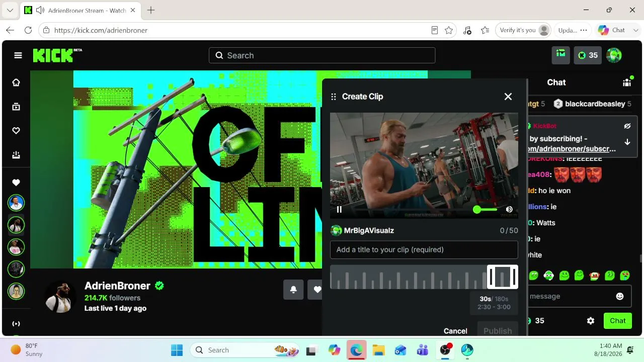The height and width of the screenshot is (362, 644).
Task: Open the 35 Kicks balance button in the header
Action: pos(588,55)
